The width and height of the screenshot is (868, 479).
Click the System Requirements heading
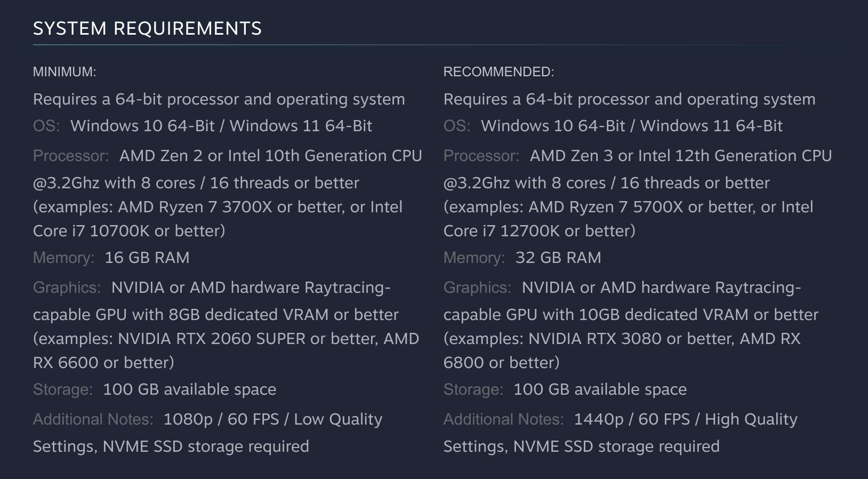pyautogui.click(x=147, y=28)
